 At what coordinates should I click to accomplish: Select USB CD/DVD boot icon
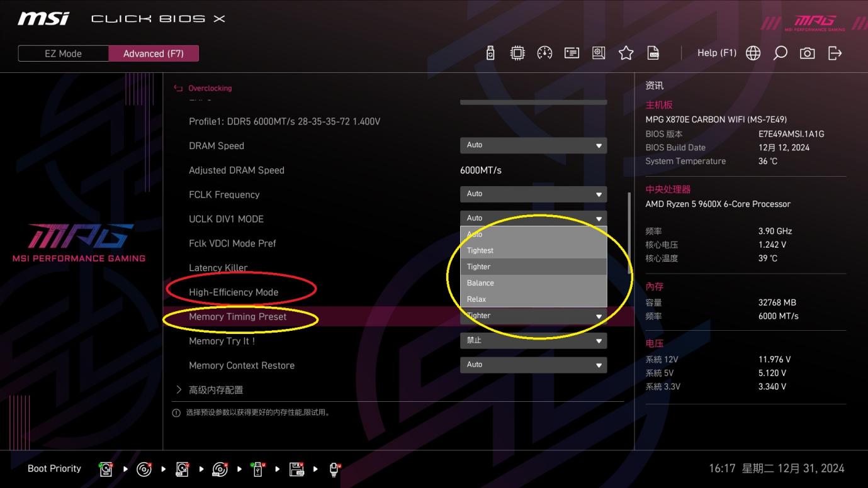[220, 469]
